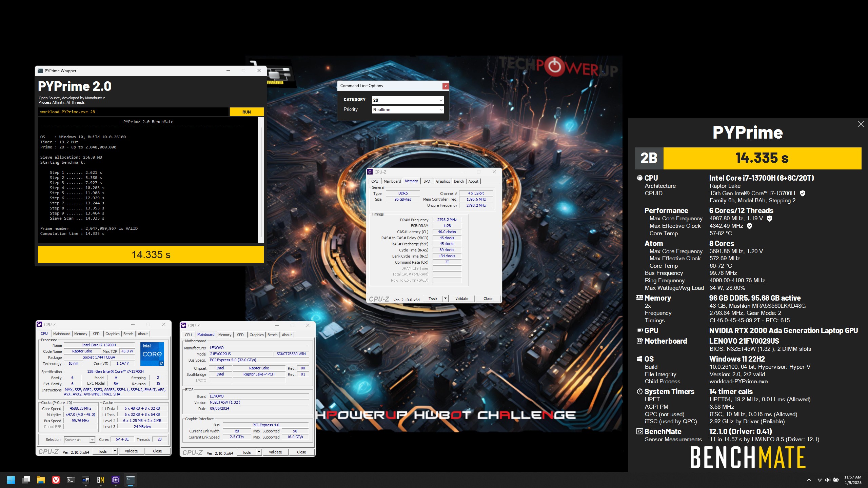Click the Windows OS icon in the BenchMate panel
Image resolution: width=868 pixels, height=488 pixels.
[x=639, y=359]
